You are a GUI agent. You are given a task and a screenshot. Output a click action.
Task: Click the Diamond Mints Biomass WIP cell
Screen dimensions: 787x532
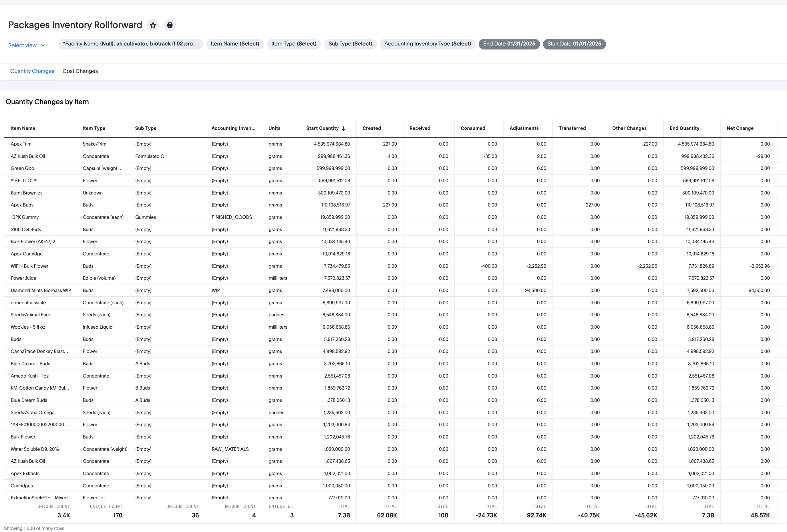pos(40,291)
